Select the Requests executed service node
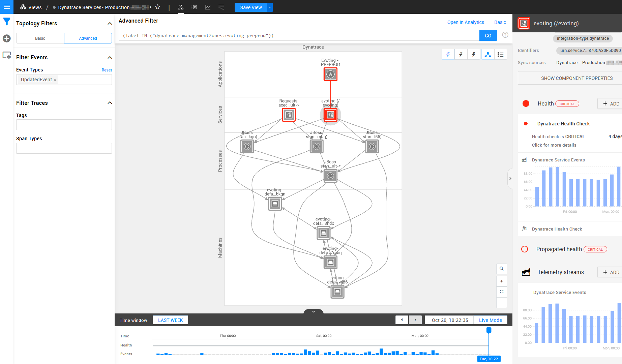622x364 pixels. [289, 115]
